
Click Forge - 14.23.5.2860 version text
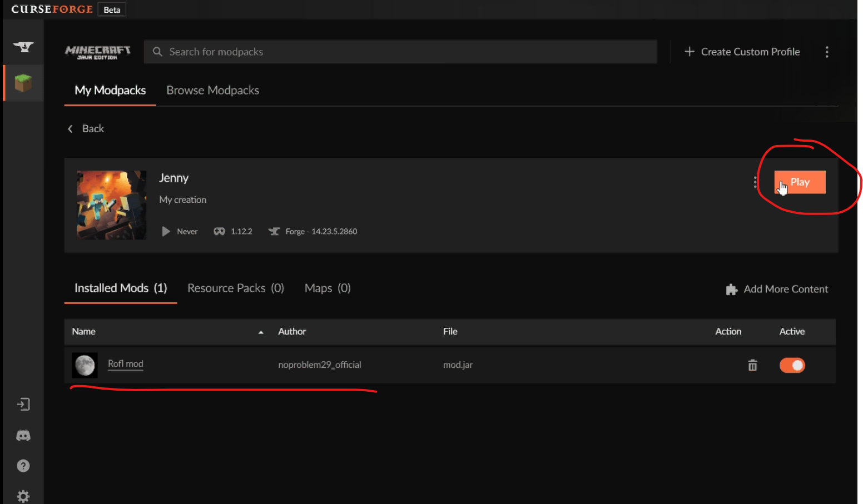[x=321, y=231]
